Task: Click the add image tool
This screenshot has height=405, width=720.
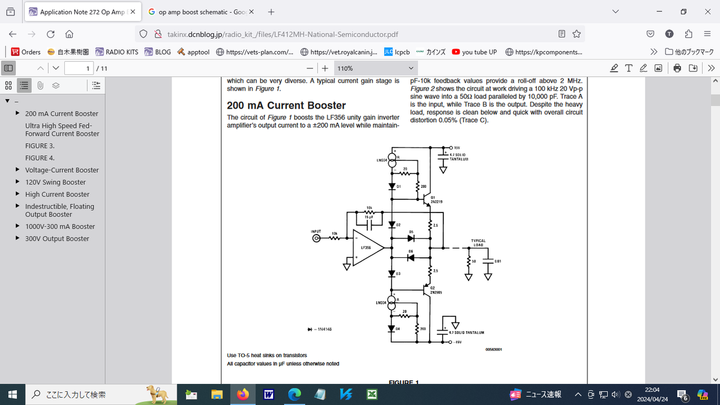Action: click(659, 68)
